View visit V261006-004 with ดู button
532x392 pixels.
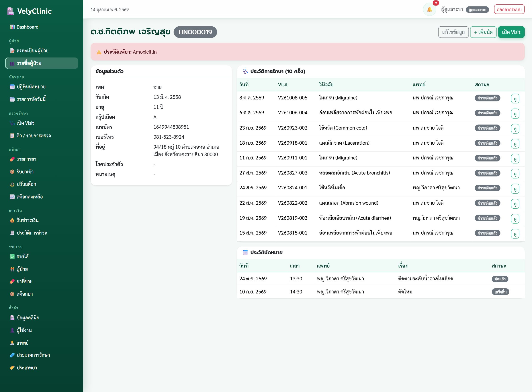(515, 113)
